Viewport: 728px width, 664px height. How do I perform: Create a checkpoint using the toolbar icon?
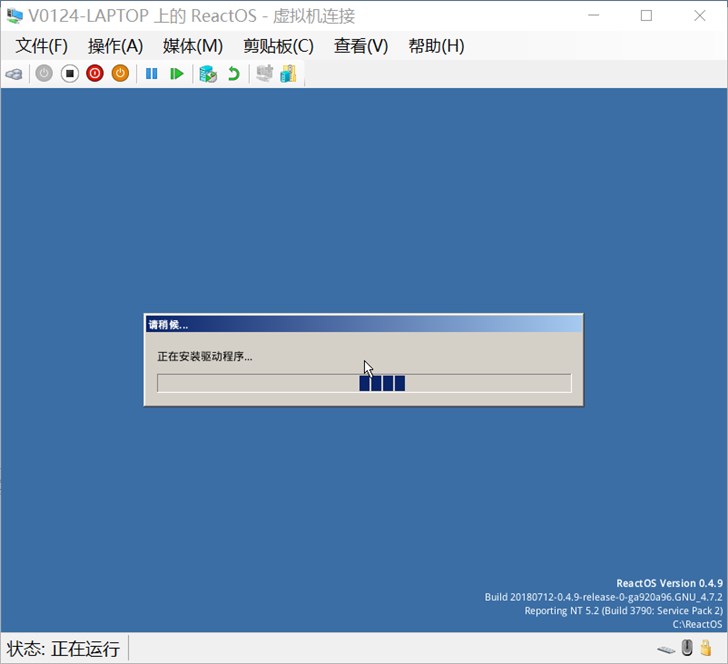208,74
